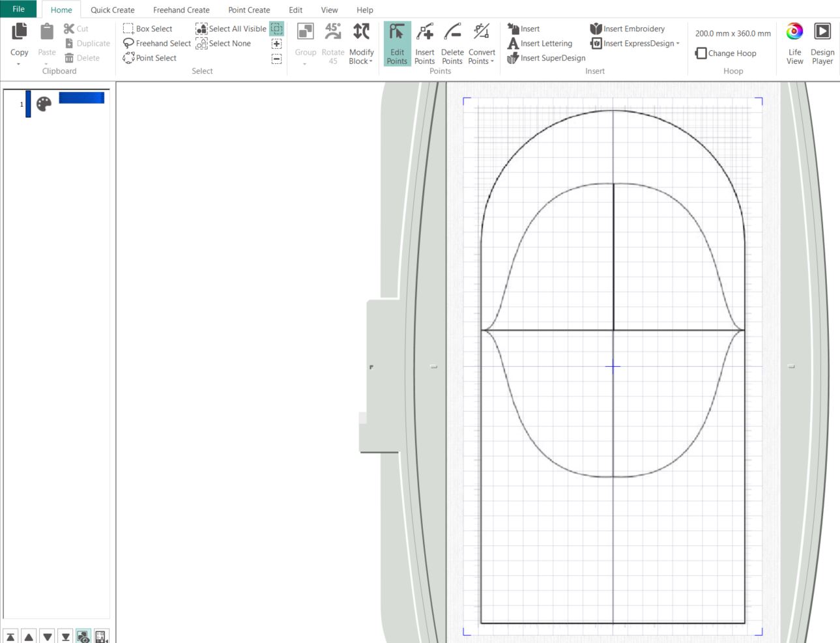Click the blue center cross in hoop

point(613,366)
